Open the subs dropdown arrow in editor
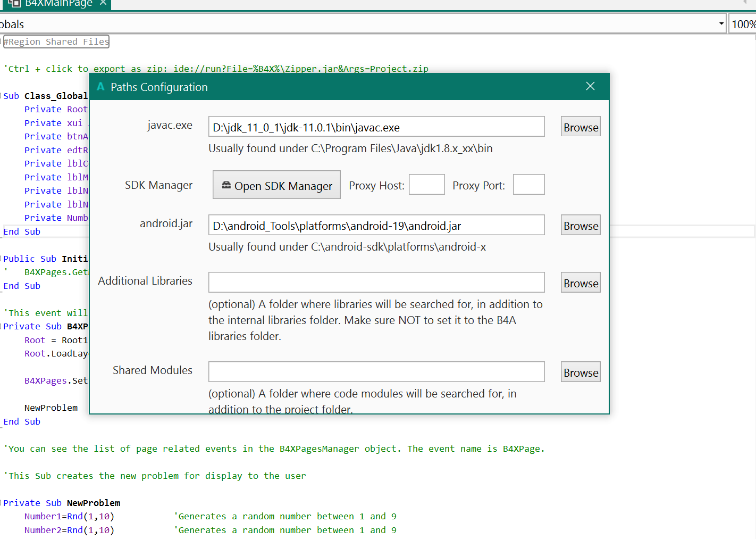This screenshot has height=539, width=756. click(721, 24)
